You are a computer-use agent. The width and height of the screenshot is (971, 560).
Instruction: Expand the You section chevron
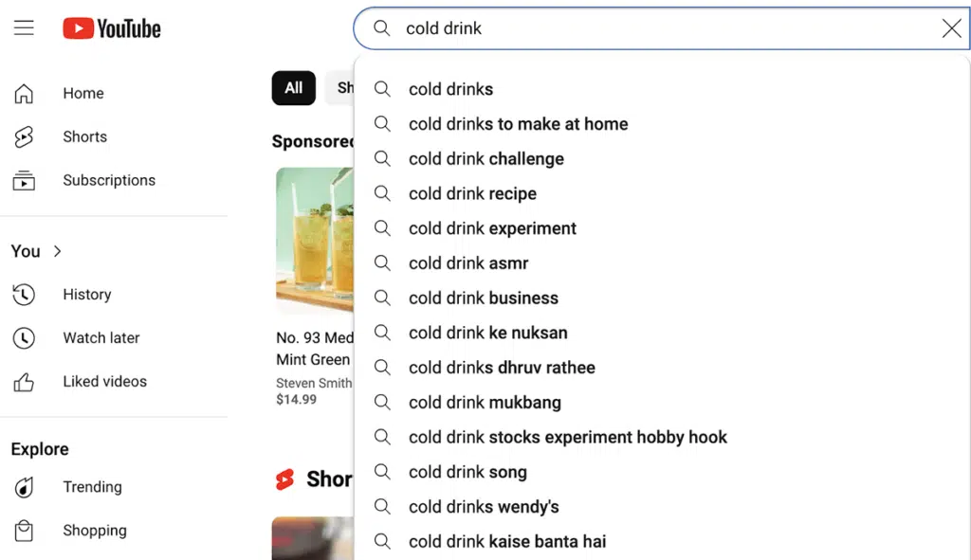[x=55, y=251]
